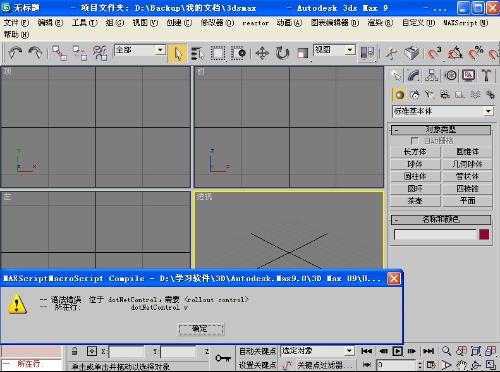Image resolution: width=500 pixels, height=372 pixels.
Task: Select the Shapes category icon
Action: pyautogui.click(x=415, y=95)
